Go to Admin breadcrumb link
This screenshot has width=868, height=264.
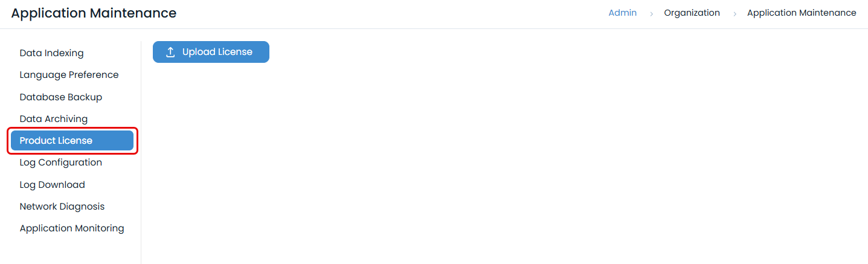pos(622,13)
